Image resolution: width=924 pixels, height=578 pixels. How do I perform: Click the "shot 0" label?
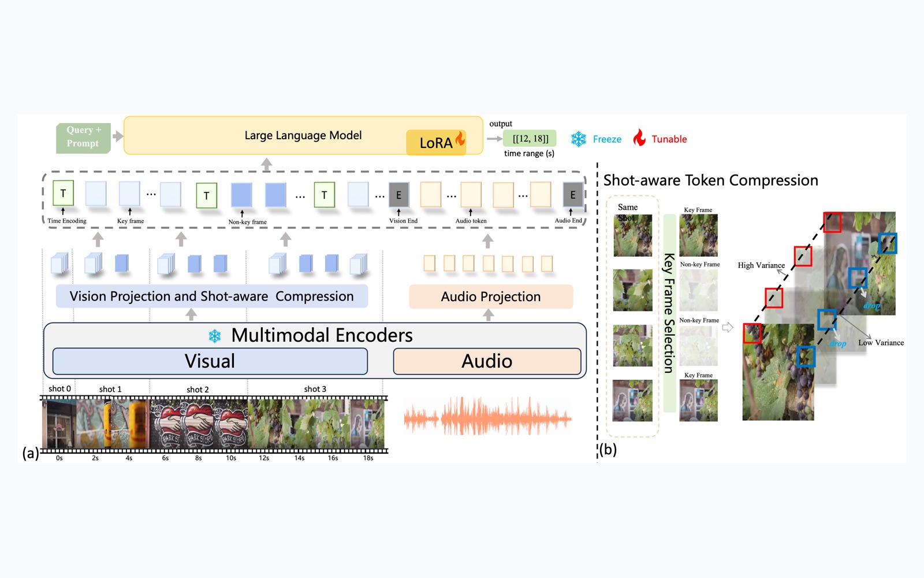[x=60, y=388]
